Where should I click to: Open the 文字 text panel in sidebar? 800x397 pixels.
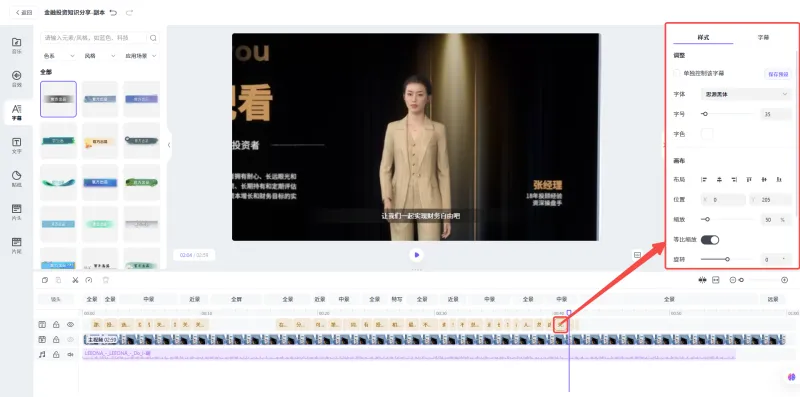tap(16, 145)
